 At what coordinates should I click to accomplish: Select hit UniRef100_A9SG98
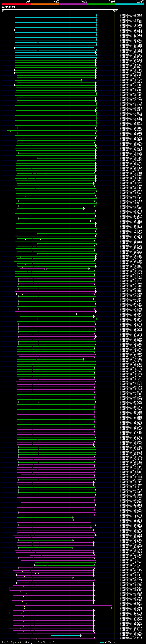[131, 58]
